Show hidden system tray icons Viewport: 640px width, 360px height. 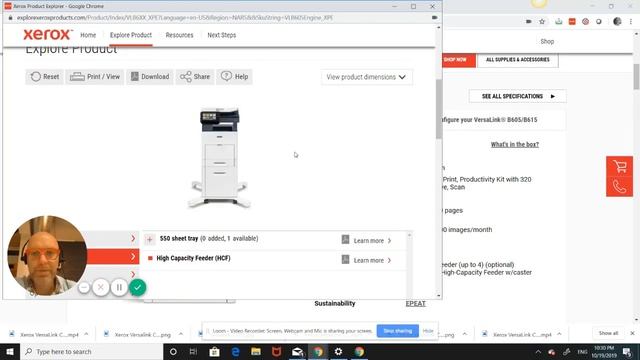[x=538, y=352]
